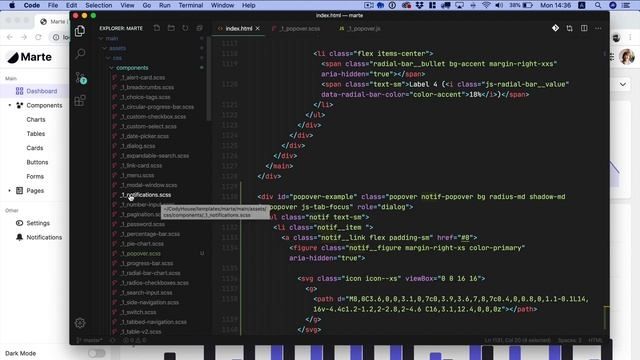
Task: Switch to _1_popover.scss tab
Action: (x=297, y=29)
